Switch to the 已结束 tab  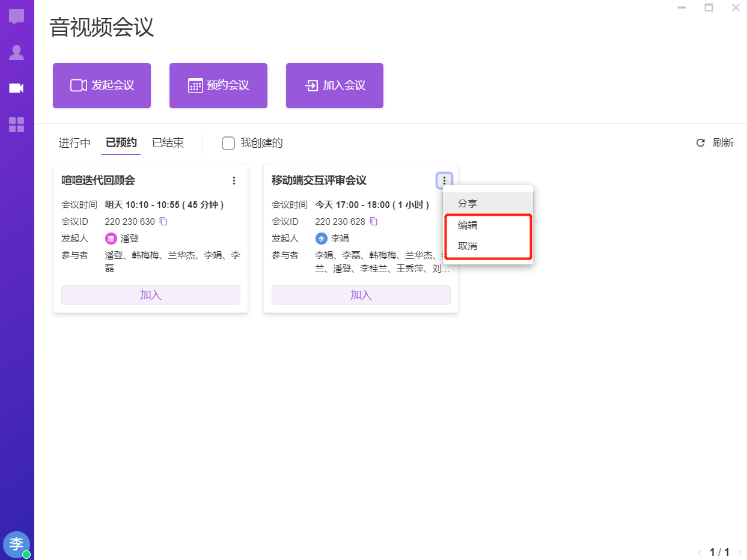tap(168, 143)
